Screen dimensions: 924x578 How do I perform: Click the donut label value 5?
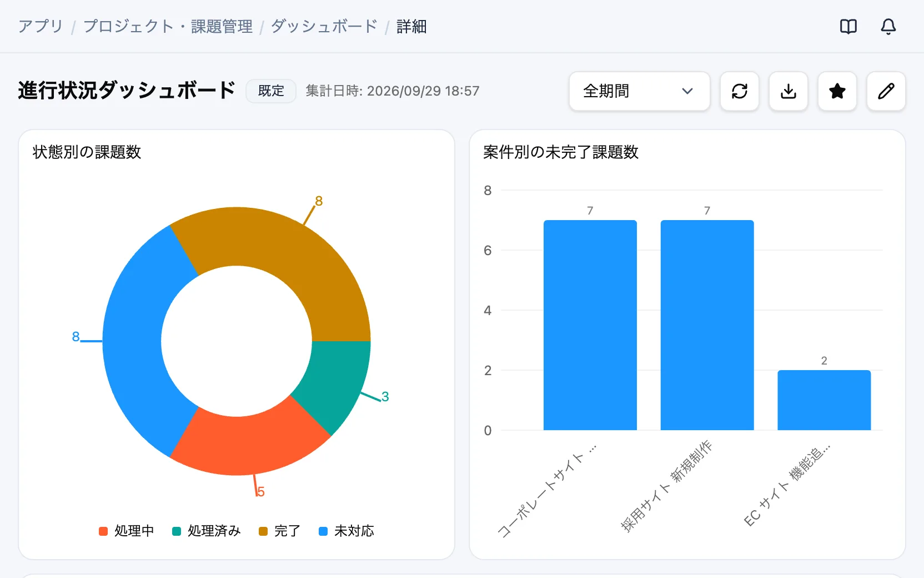coord(260,492)
